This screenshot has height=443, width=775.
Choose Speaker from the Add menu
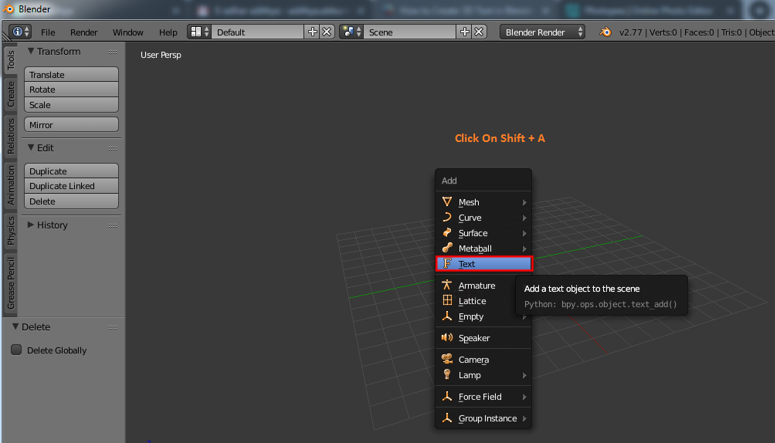tap(484, 338)
